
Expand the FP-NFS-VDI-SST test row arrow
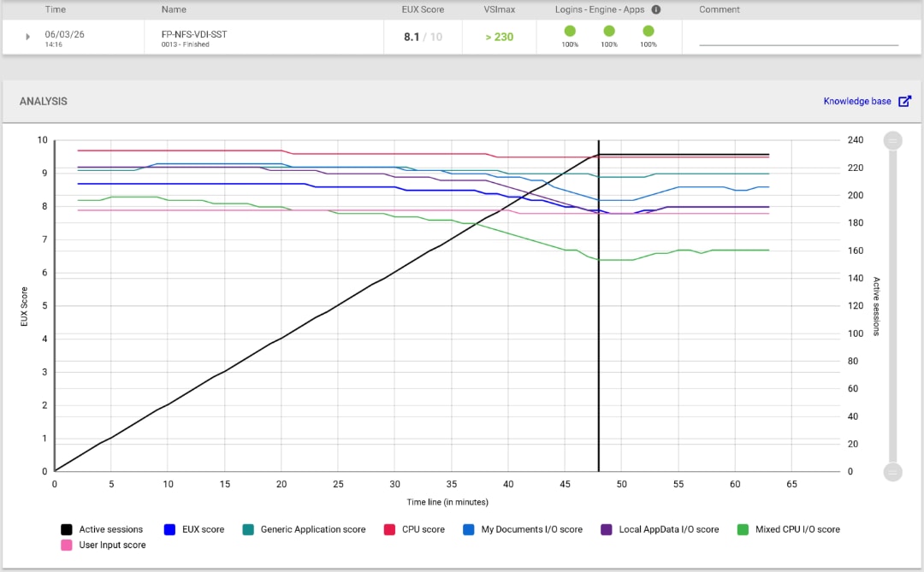point(27,37)
